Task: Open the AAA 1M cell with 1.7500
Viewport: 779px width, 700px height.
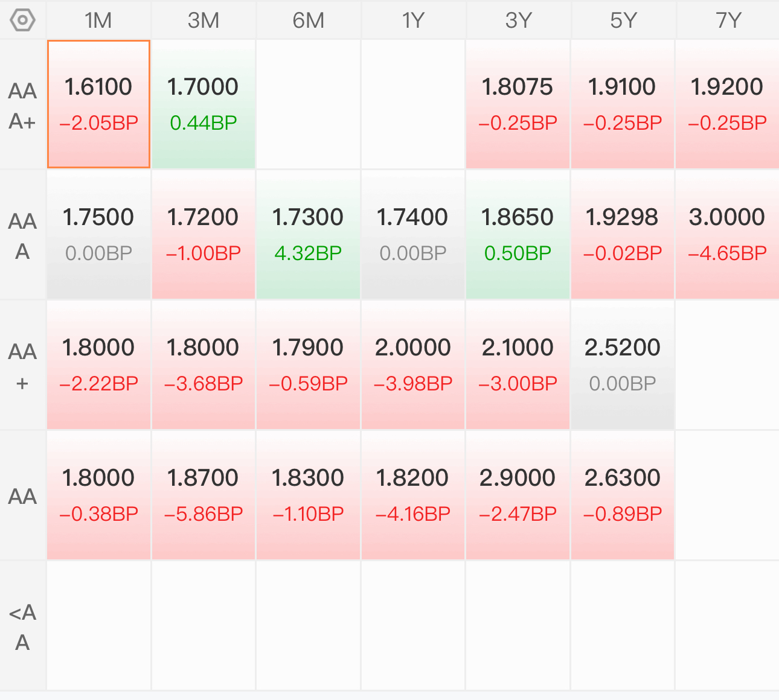Action: click(98, 235)
